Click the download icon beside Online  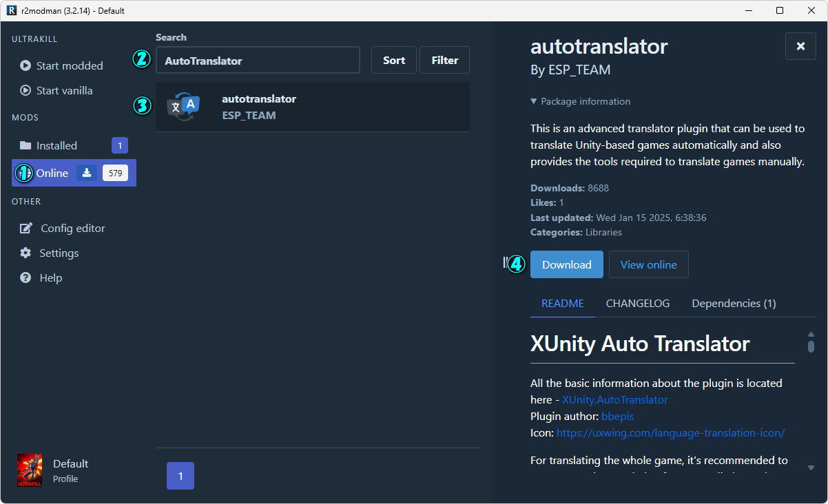[87, 174]
